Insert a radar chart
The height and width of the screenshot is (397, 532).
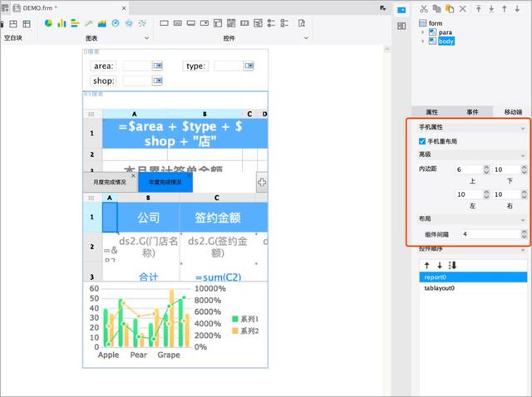tap(129, 23)
